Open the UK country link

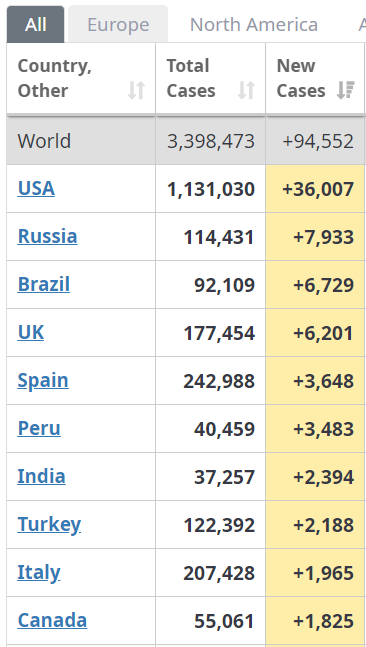[x=31, y=332]
